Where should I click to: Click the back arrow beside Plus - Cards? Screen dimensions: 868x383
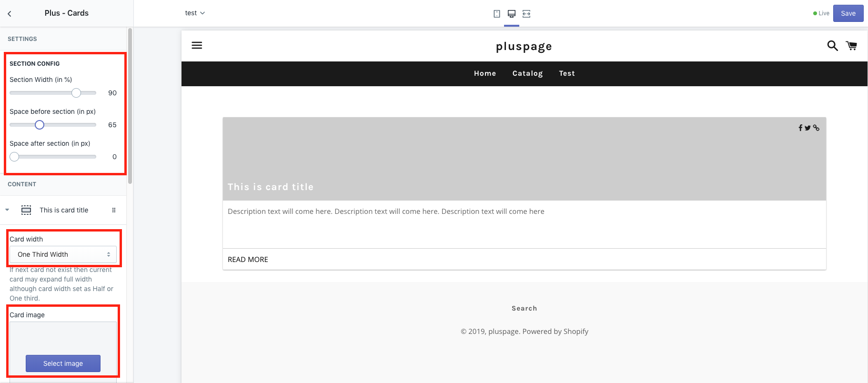pyautogui.click(x=10, y=14)
